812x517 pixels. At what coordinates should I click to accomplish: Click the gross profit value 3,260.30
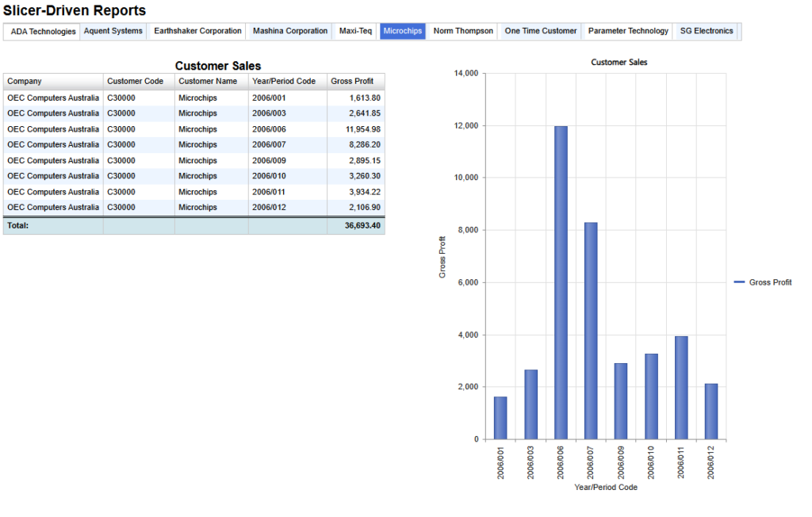coord(365,176)
